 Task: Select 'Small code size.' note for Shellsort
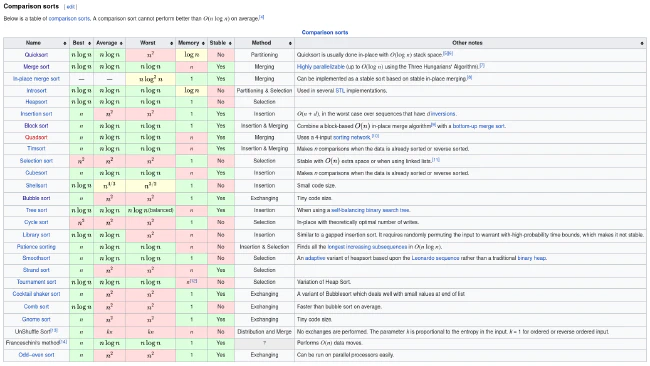[316, 186]
